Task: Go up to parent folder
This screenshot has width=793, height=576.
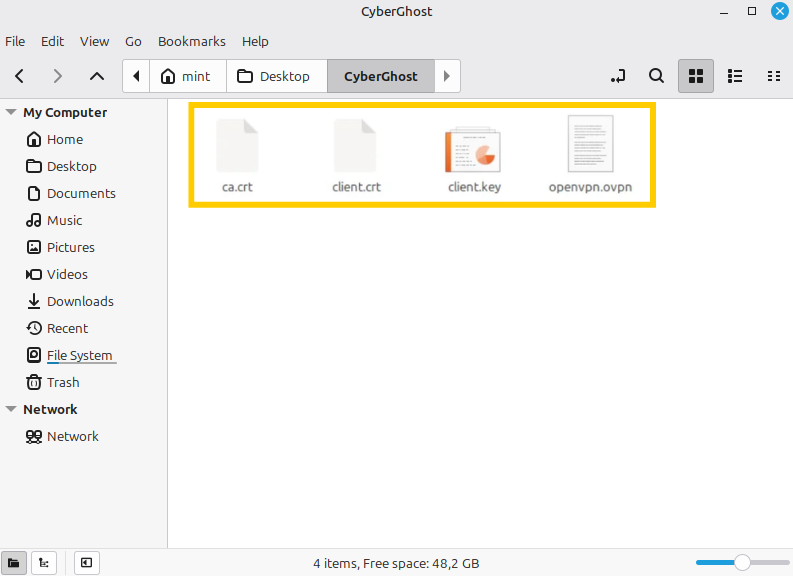Action: click(x=97, y=76)
